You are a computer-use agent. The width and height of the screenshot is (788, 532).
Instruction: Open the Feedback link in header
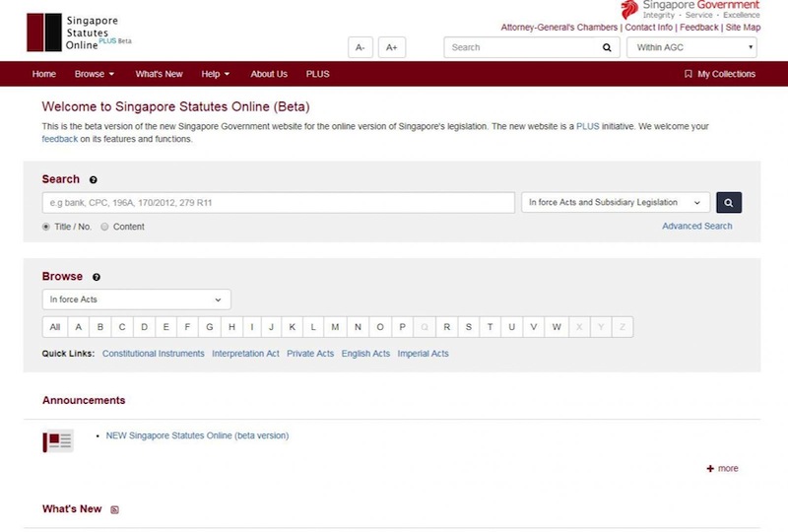click(699, 28)
